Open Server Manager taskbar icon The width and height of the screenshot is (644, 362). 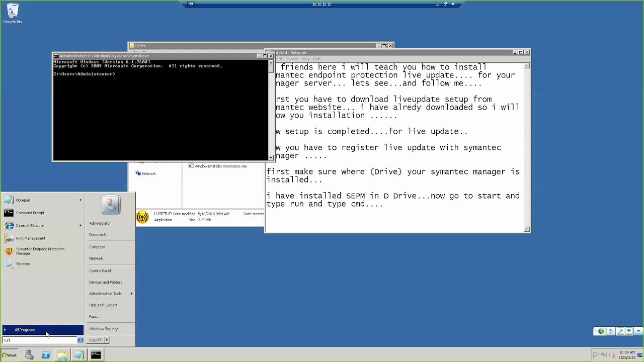tap(29, 355)
